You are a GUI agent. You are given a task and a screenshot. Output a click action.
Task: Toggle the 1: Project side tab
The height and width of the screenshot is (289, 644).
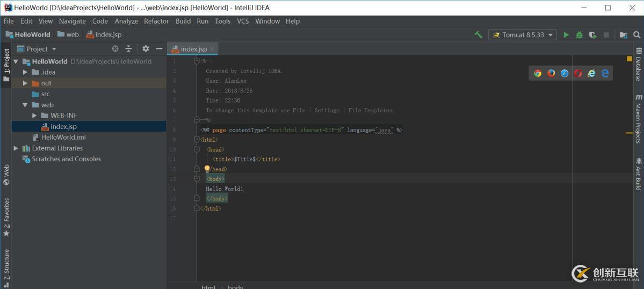(x=6, y=65)
